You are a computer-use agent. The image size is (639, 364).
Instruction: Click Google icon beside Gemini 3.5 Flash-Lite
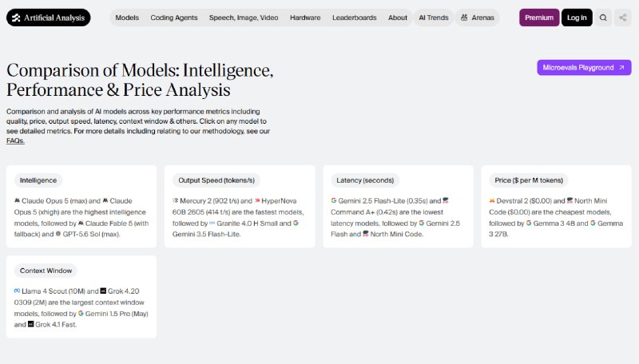point(296,224)
